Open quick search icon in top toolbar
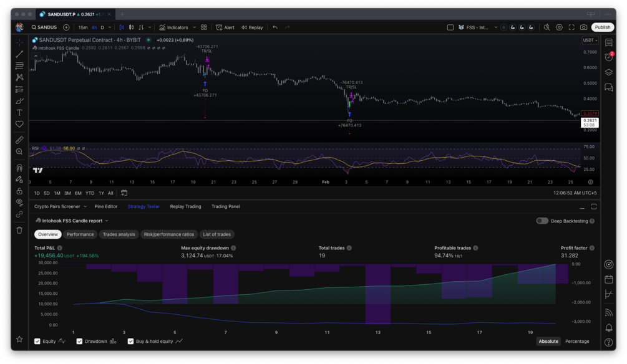This screenshot has height=364, width=627. pos(547,27)
